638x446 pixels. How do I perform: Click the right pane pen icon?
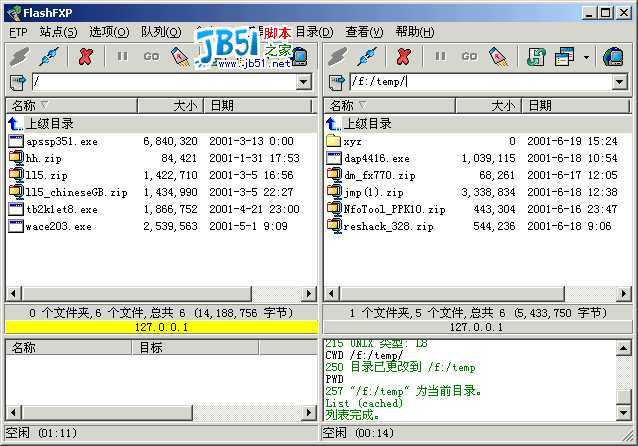(x=499, y=57)
